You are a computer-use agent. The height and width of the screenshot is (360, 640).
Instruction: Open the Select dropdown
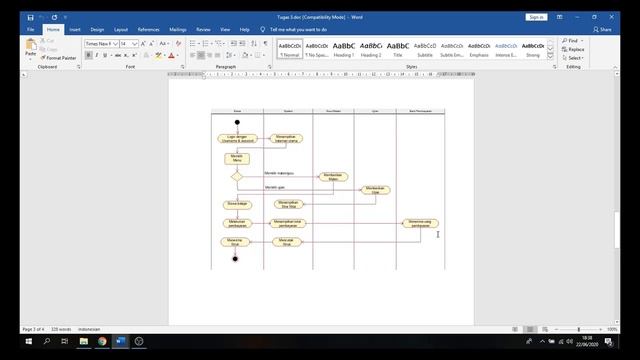[573, 58]
